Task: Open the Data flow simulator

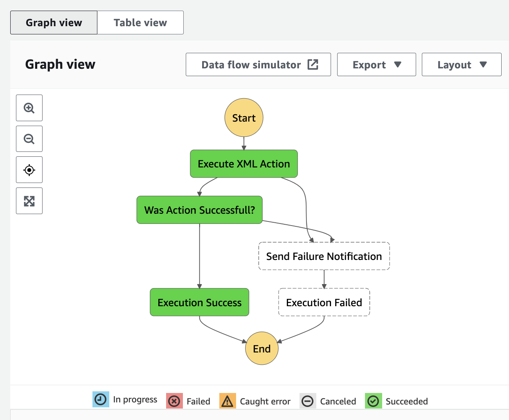Action: click(258, 65)
